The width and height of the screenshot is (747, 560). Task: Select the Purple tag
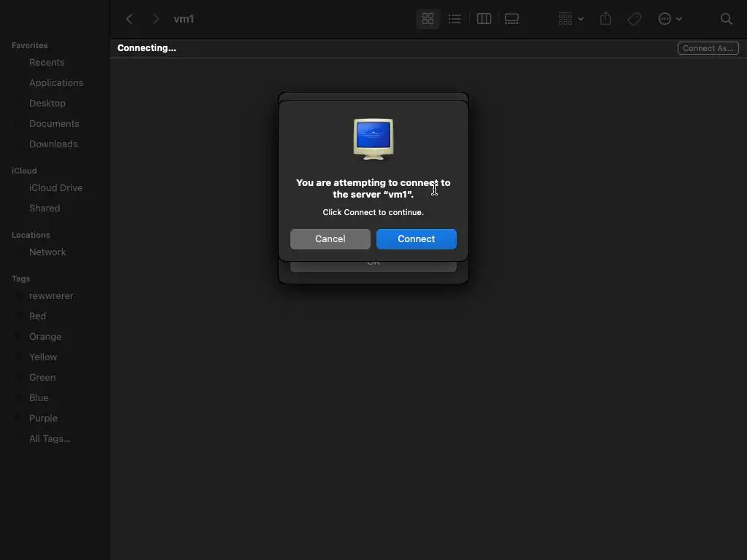(43, 419)
